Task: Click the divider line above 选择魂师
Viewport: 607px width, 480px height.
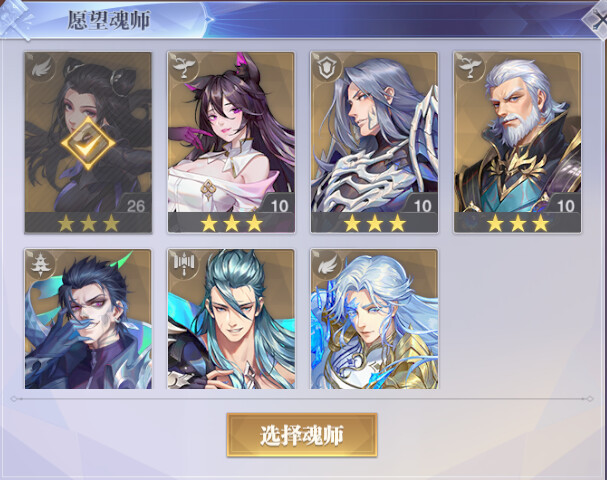Action: coord(302,398)
